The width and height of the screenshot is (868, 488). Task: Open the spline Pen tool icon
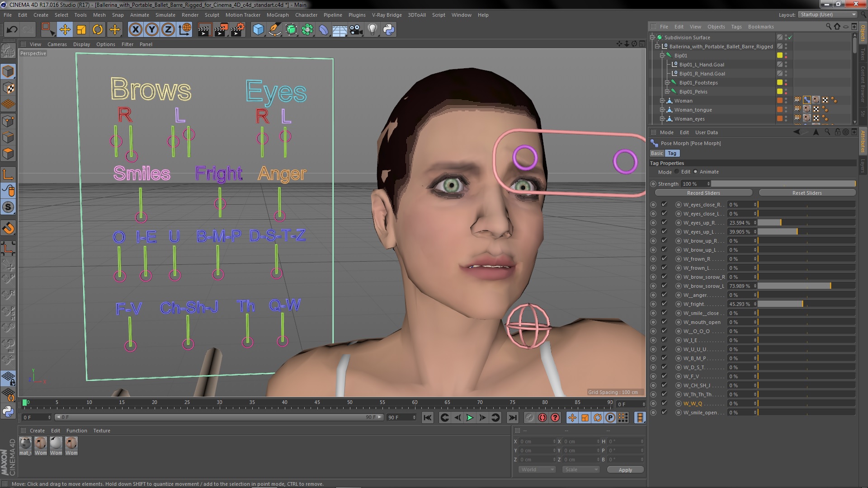coord(274,30)
